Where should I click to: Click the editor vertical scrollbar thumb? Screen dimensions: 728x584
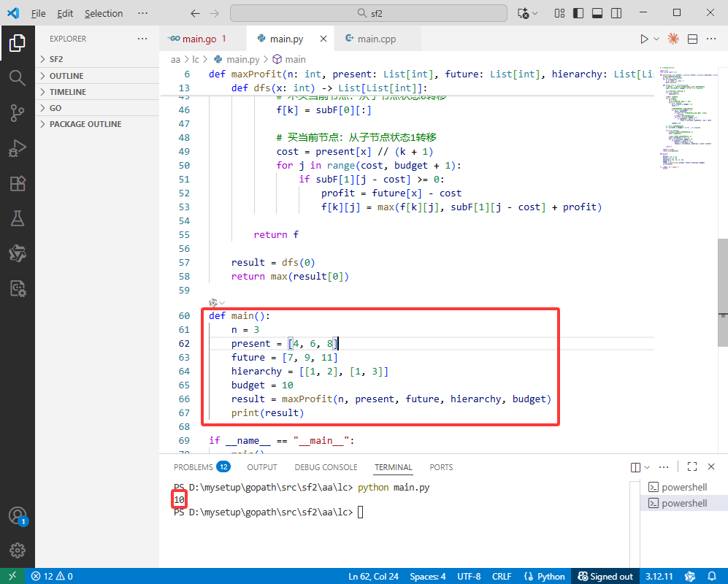722,293
